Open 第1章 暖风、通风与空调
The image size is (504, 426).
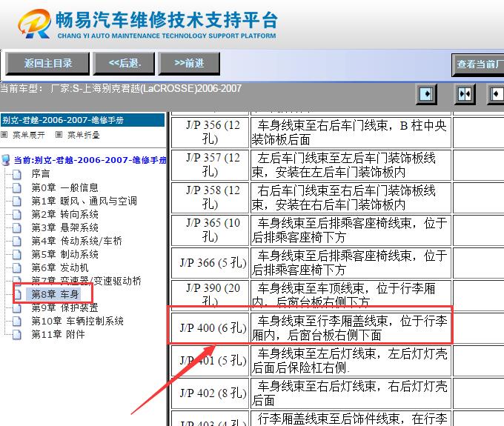click(x=84, y=201)
